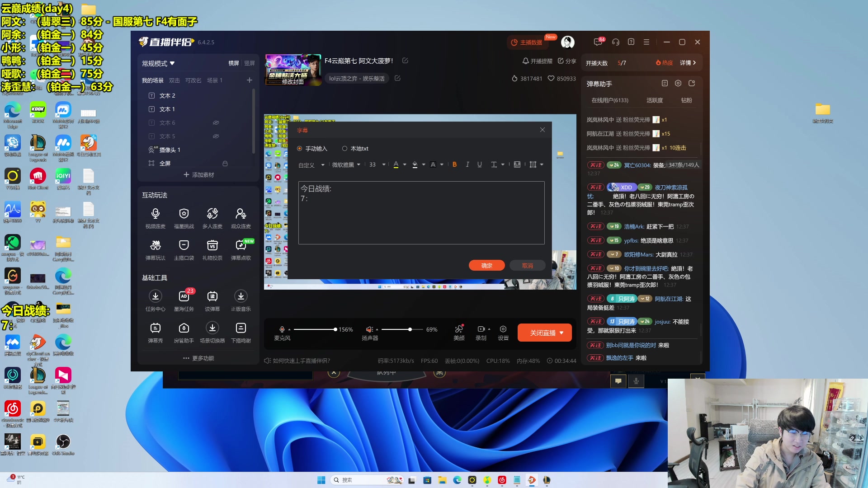Switch to 竖屏 portrait mode
This screenshot has width=868, height=488.
coord(250,63)
